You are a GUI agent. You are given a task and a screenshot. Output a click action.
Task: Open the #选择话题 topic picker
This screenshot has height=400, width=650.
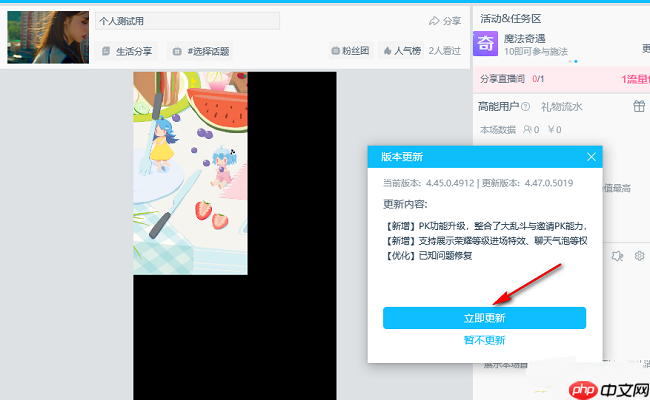pos(200,51)
